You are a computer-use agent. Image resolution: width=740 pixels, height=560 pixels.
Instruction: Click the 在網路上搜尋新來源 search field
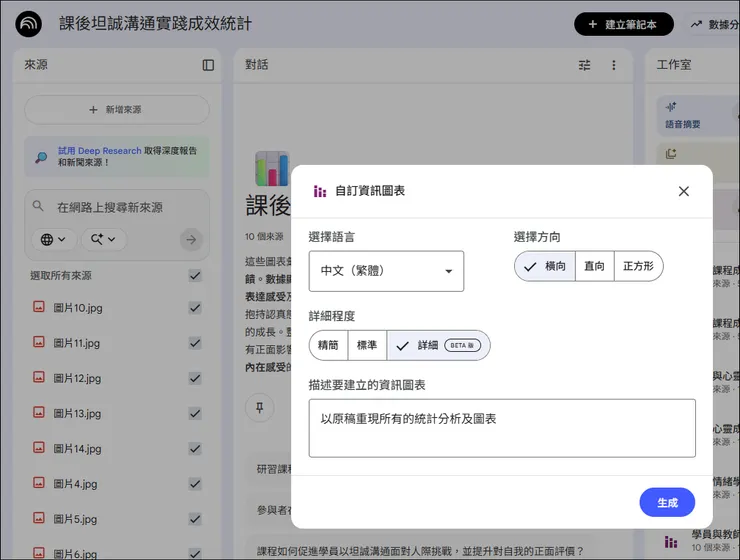pyautogui.click(x=109, y=208)
